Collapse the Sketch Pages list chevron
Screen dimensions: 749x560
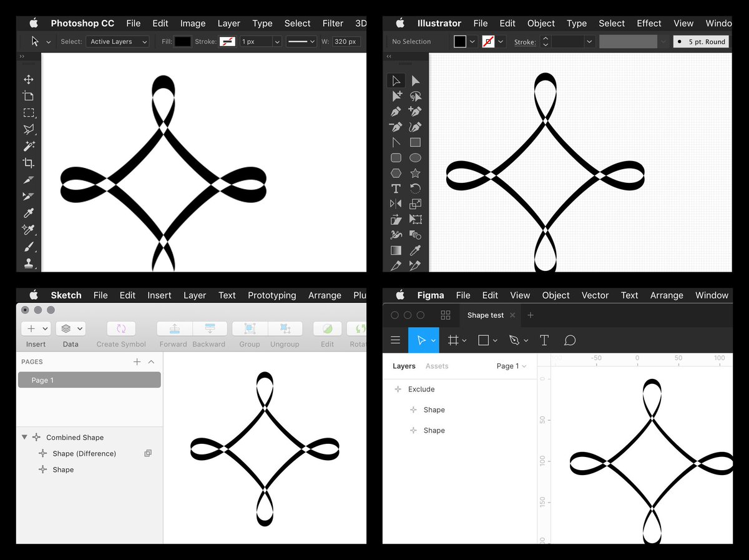click(x=151, y=361)
